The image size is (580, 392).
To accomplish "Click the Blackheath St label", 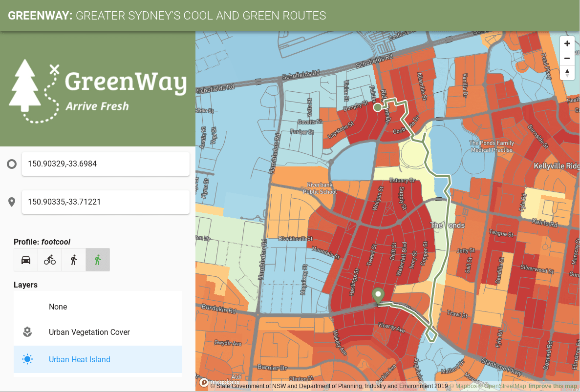I will 296,239.
